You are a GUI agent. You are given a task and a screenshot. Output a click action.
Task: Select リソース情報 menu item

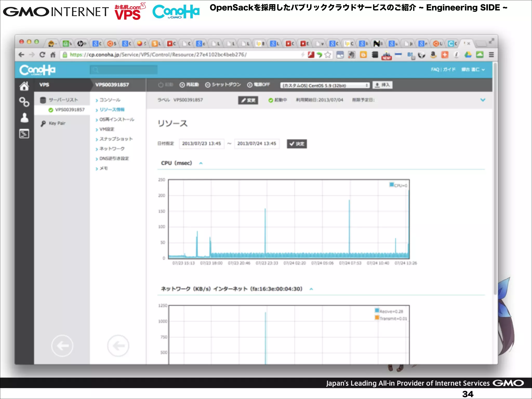click(112, 110)
